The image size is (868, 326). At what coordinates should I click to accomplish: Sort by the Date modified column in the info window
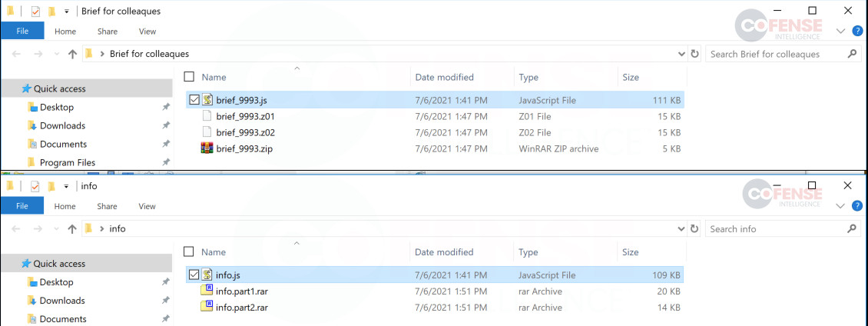point(445,252)
